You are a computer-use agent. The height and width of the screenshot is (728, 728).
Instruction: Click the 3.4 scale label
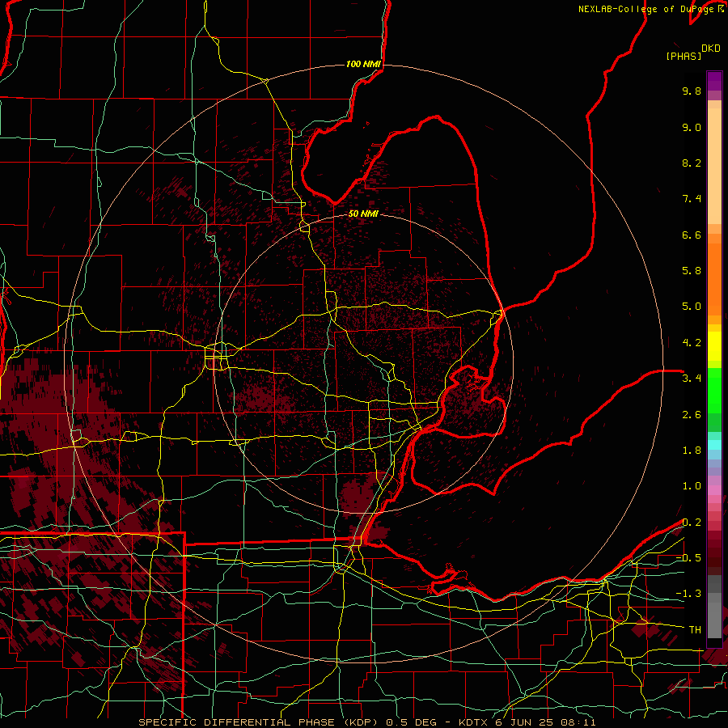(692, 379)
